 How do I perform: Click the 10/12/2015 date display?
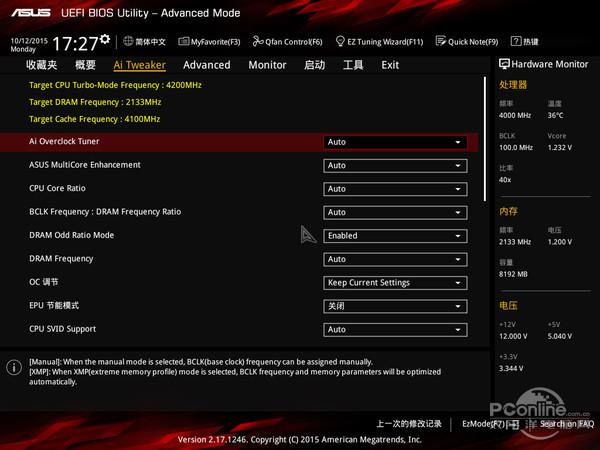(29, 41)
